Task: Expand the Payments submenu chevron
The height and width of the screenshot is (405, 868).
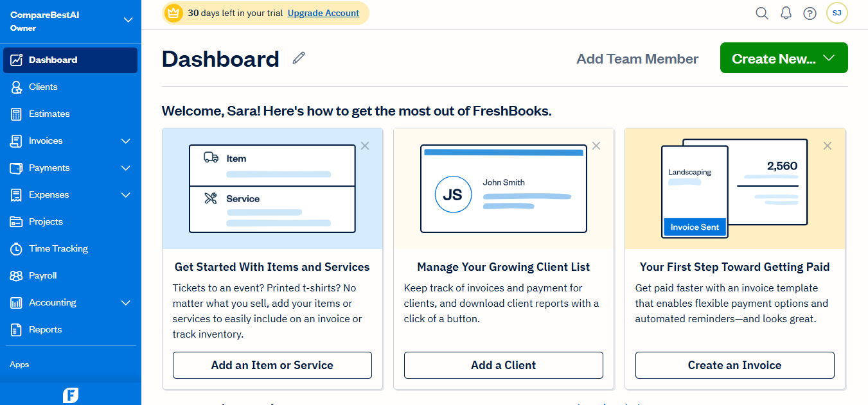Action: pos(126,168)
